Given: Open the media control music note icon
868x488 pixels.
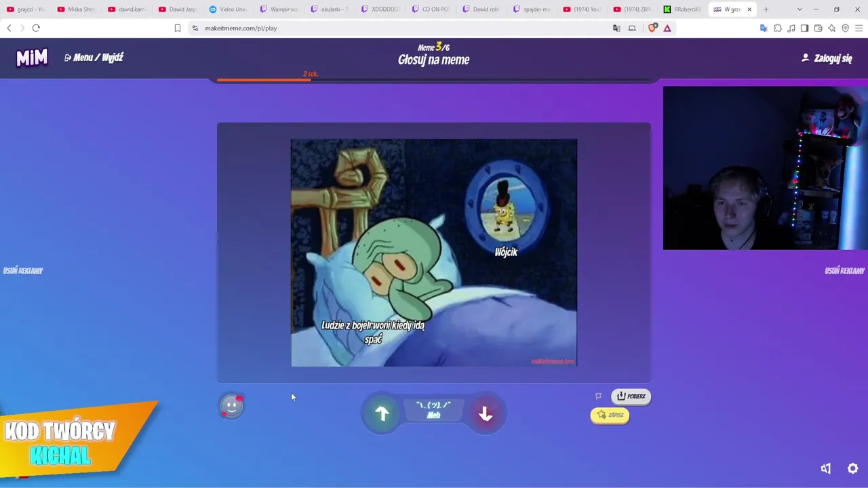Looking at the screenshot, I should coord(791,28).
